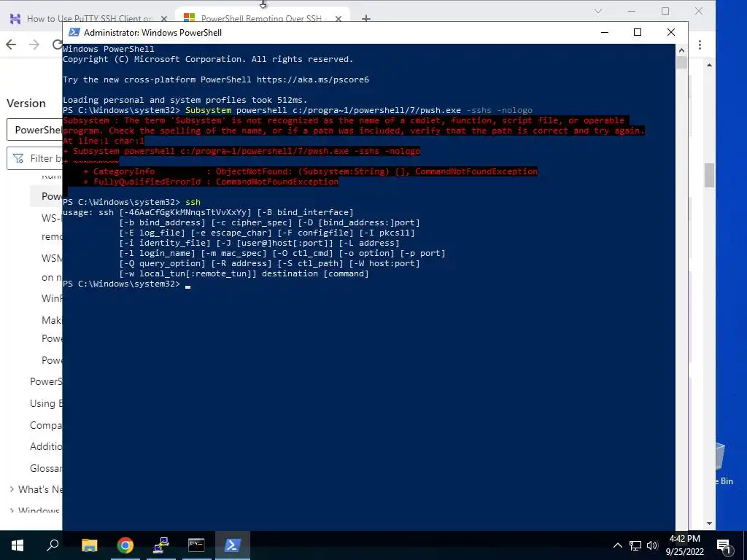This screenshot has width=747, height=560.
Task: Select highlighted Pow... sidebar item
Action: [47, 196]
